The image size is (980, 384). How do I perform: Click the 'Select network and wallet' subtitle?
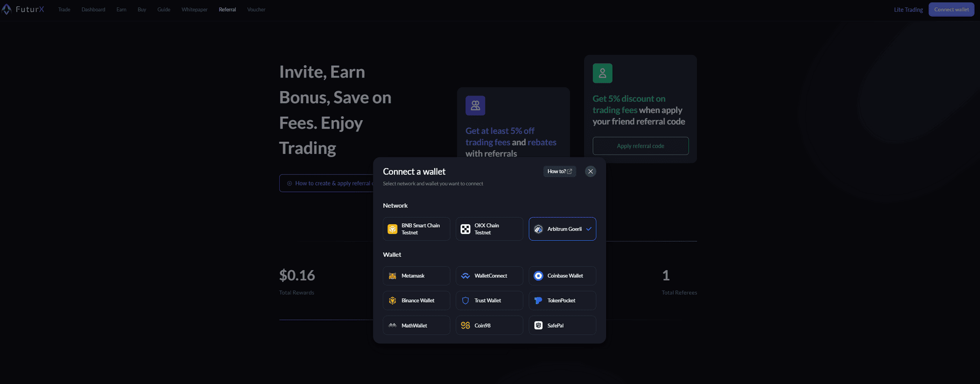(433, 183)
